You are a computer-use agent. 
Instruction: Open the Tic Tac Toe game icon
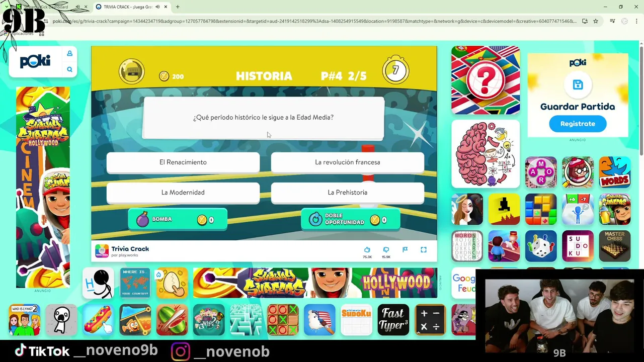coord(283,320)
